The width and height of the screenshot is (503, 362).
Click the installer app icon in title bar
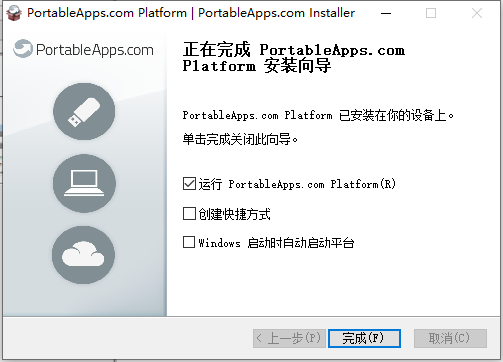tap(14, 13)
